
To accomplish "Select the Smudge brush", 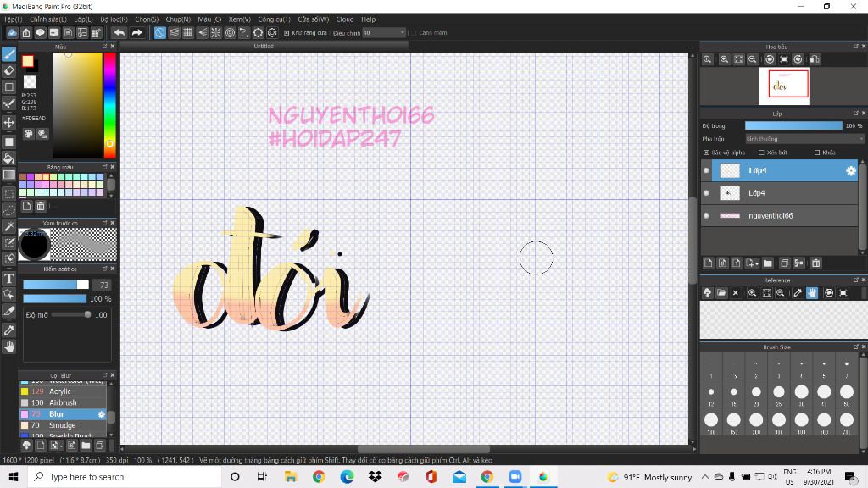I will 63,425.
